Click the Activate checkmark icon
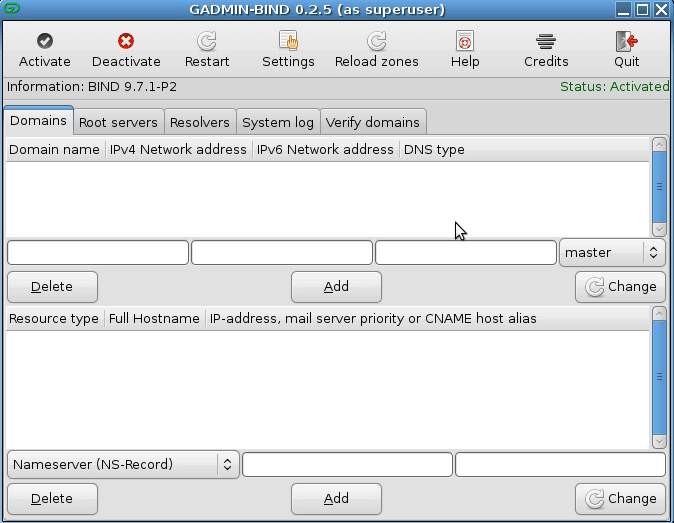674x523 pixels. tap(45, 41)
